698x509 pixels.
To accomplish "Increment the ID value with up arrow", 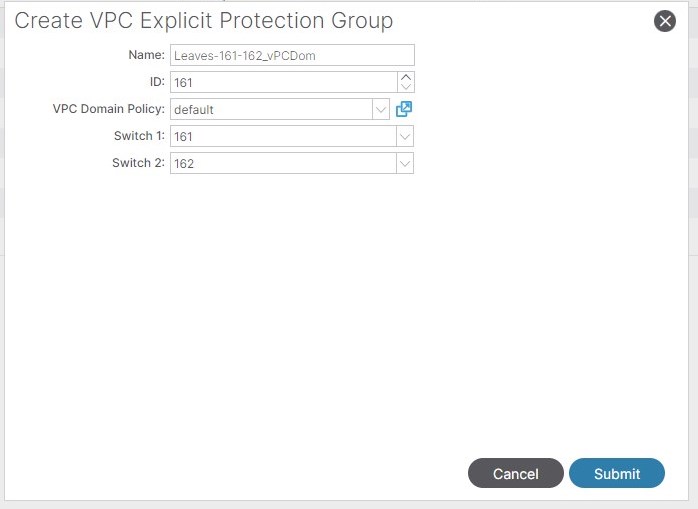I will tap(405, 77).
